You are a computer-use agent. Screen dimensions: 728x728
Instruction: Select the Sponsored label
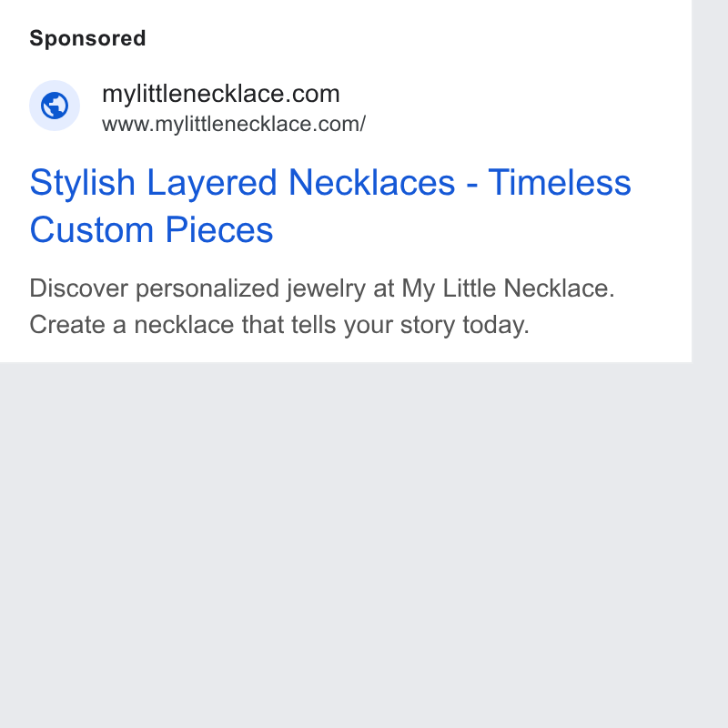pyautogui.click(x=87, y=38)
